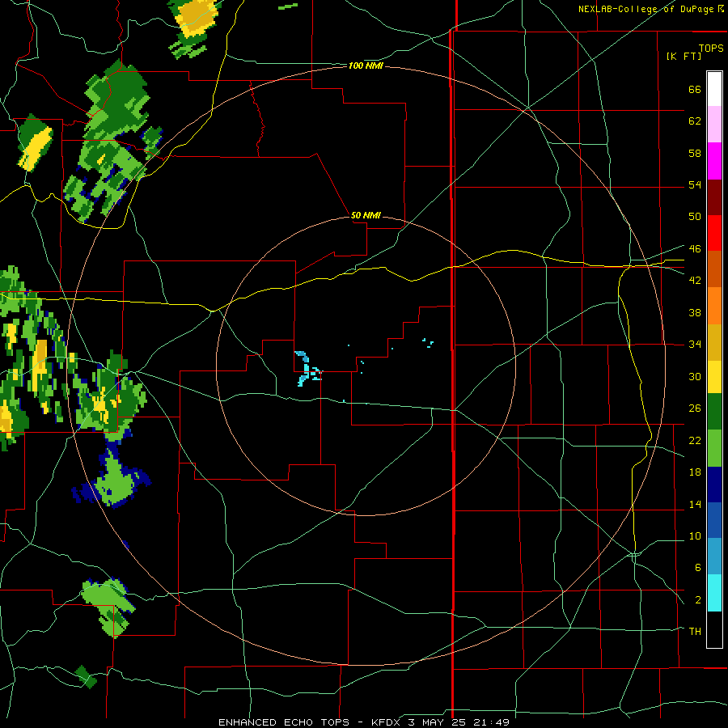Screen dimensions: 728x728
Task: Click the '46' legend value label
Action: 695,248
